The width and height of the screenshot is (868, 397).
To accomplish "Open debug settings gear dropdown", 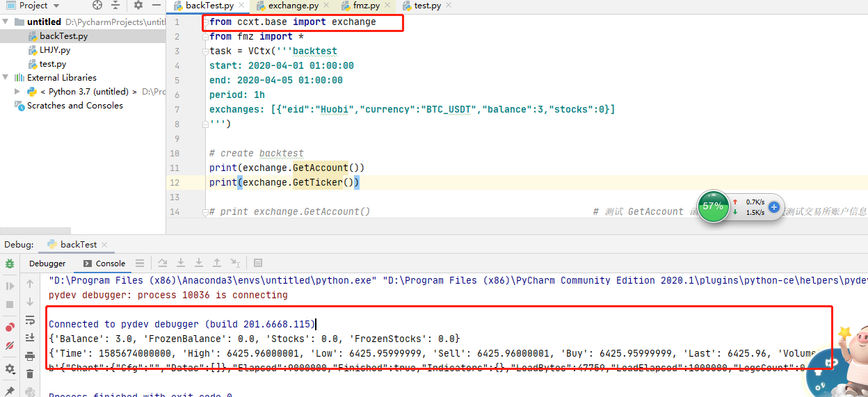I will click(x=10, y=369).
